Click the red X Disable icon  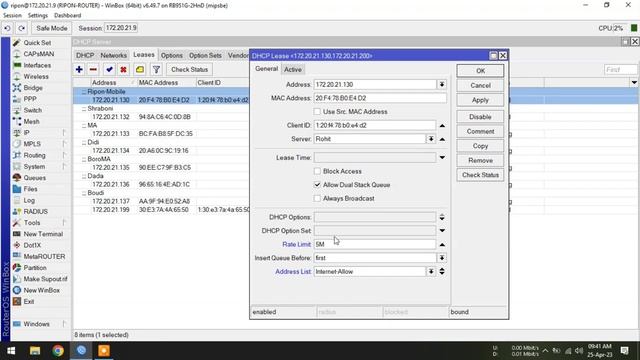click(123, 69)
